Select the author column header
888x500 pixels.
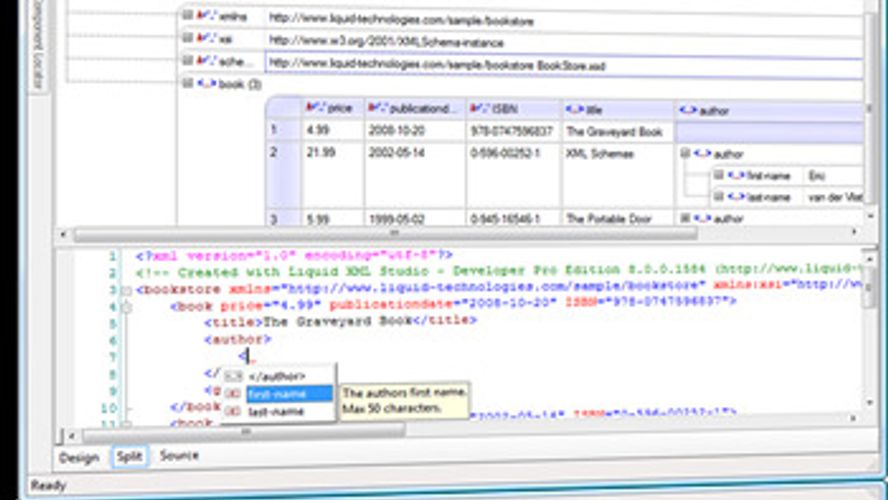(x=769, y=110)
